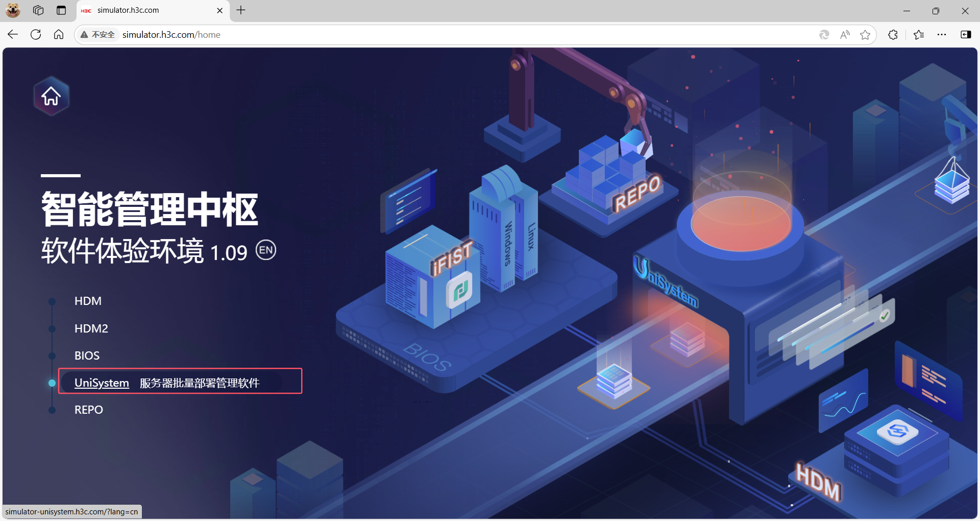Open a new browser tab
The height and width of the screenshot is (521, 980).
pyautogui.click(x=241, y=10)
